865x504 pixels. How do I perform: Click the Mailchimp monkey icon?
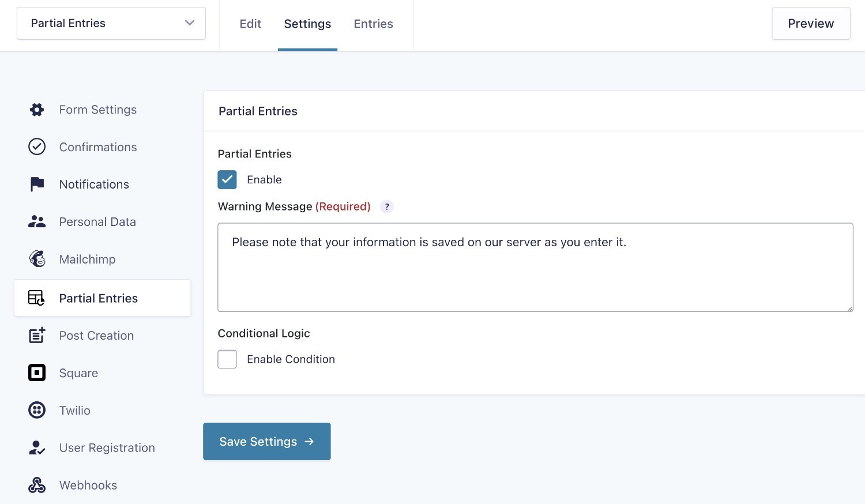[x=37, y=259]
